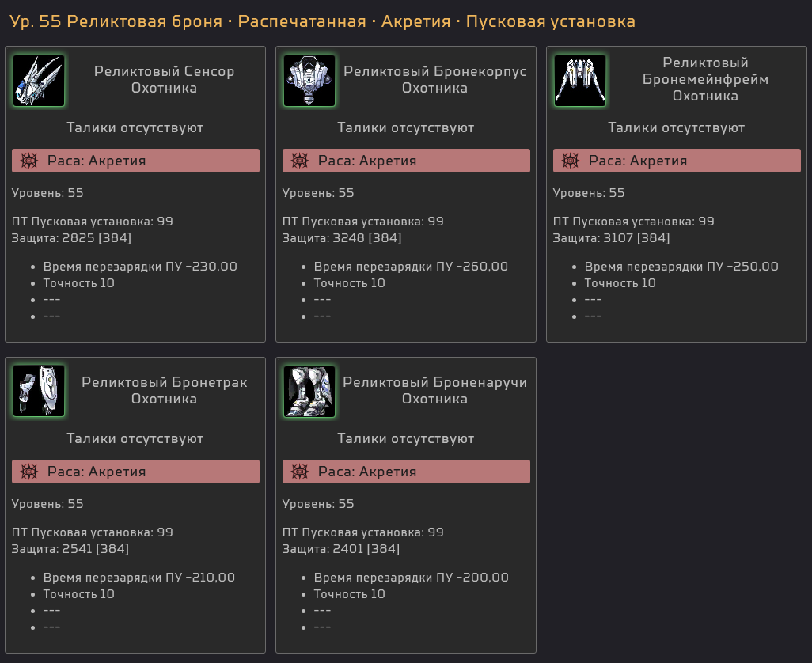812x663 pixels.
Task: Click Время перезарядки ПУ -250,00 line
Action: coord(681,267)
